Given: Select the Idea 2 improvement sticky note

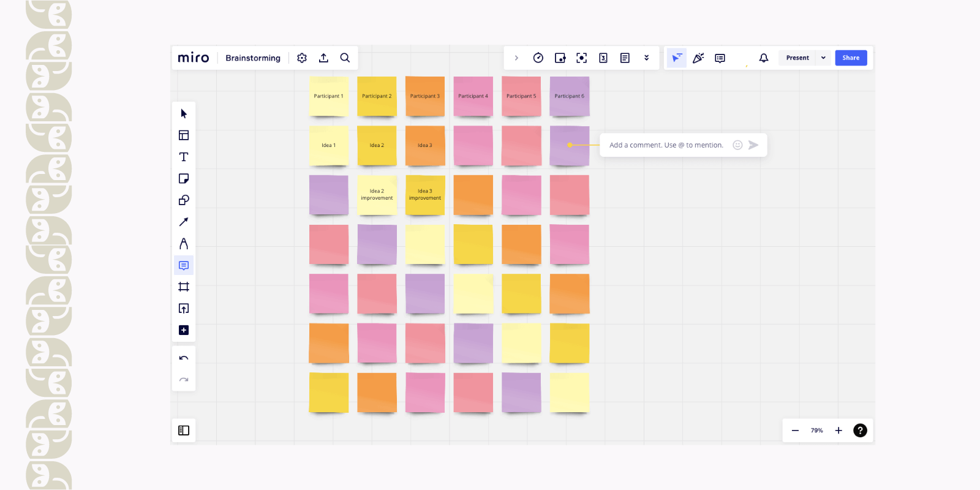Looking at the screenshot, I should click(x=377, y=195).
